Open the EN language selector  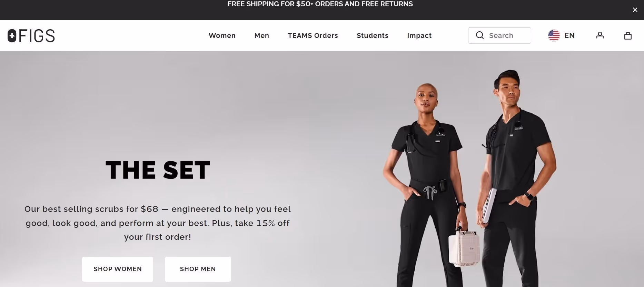pyautogui.click(x=569, y=35)
